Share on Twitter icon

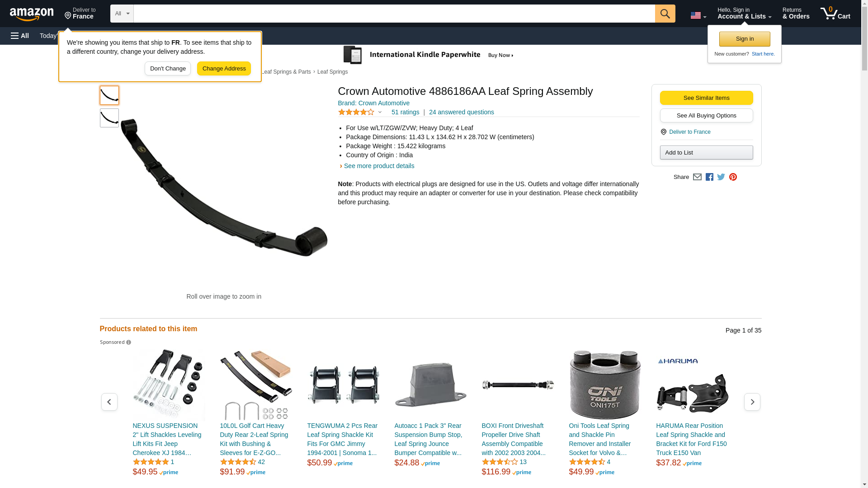point(721,177)
